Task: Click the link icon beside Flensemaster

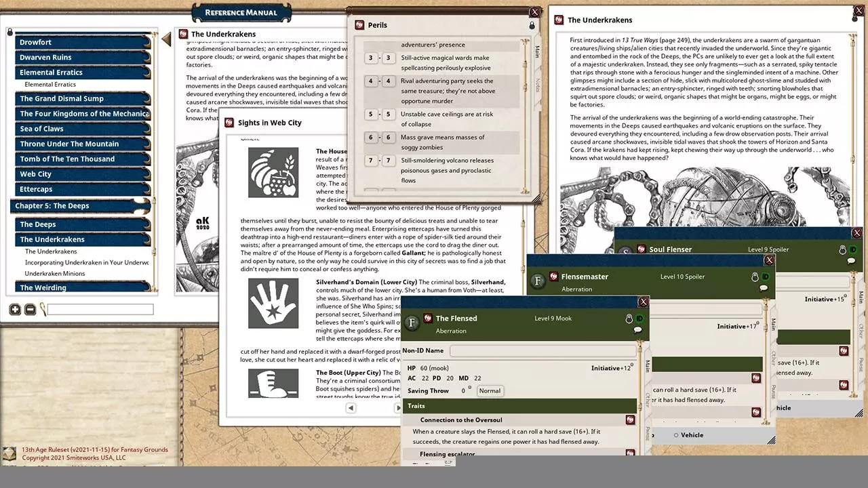Action: [x=553, y=277]
